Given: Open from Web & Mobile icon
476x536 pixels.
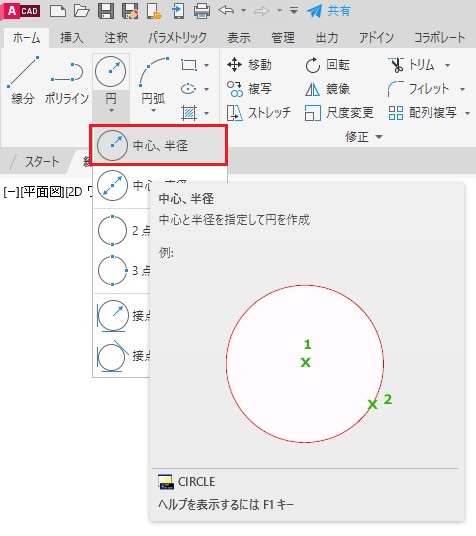Looking at the screenshot, I should click(x=154, y=11).
